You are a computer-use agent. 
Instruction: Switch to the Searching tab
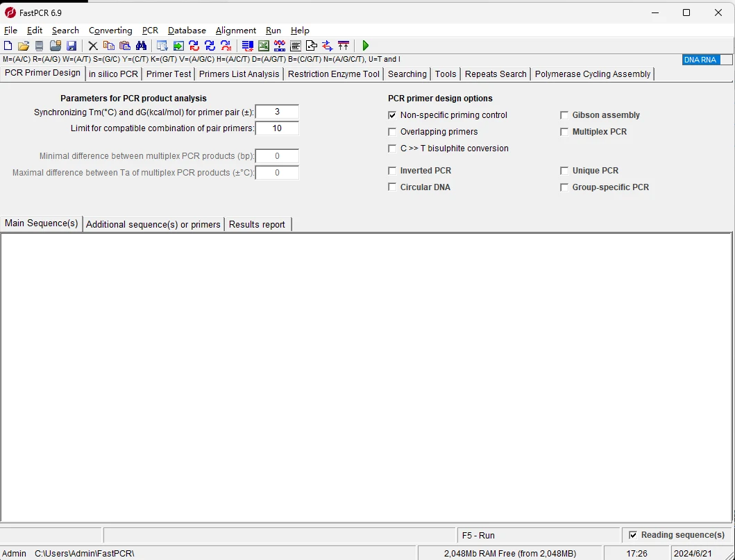pyautogui.click(x=407, y=74)
